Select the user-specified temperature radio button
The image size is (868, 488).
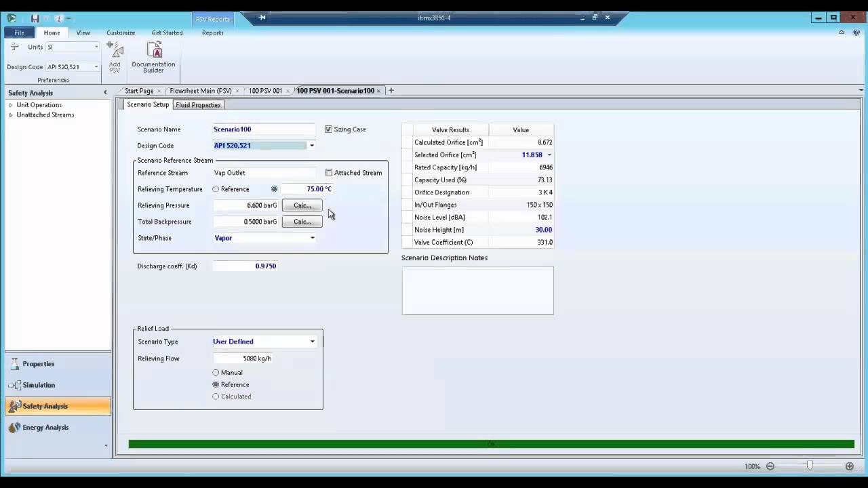[x=275, y=189]
